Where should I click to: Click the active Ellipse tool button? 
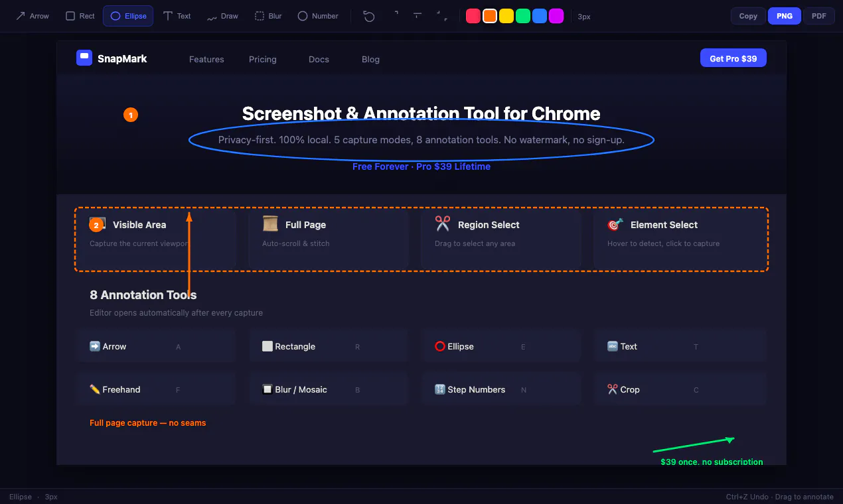pyautogui.click(x=128, y=16)
